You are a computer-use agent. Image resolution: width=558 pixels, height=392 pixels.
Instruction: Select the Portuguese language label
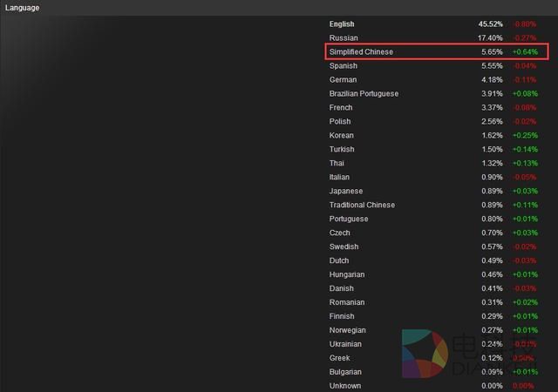click(349, 219)
